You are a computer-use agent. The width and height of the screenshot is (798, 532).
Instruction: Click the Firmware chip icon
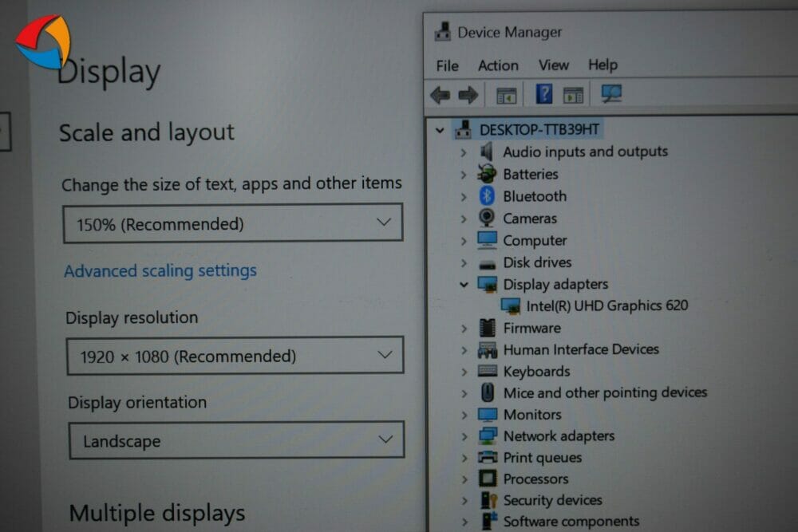488,328
